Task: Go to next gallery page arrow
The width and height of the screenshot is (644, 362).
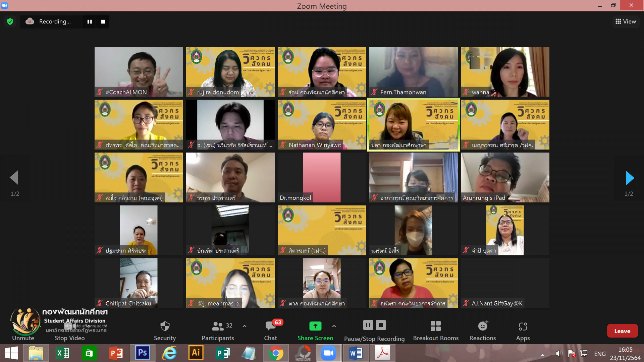Action: [x=630, y=178]
